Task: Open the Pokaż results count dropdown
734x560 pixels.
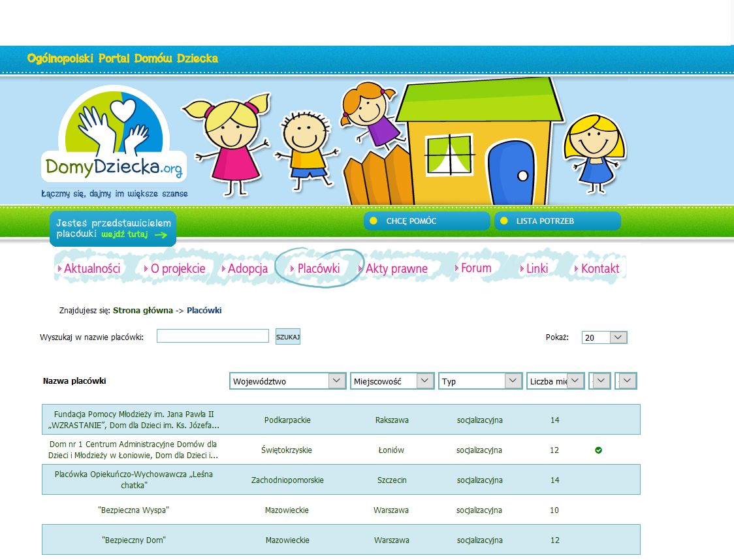Action: 604,337
